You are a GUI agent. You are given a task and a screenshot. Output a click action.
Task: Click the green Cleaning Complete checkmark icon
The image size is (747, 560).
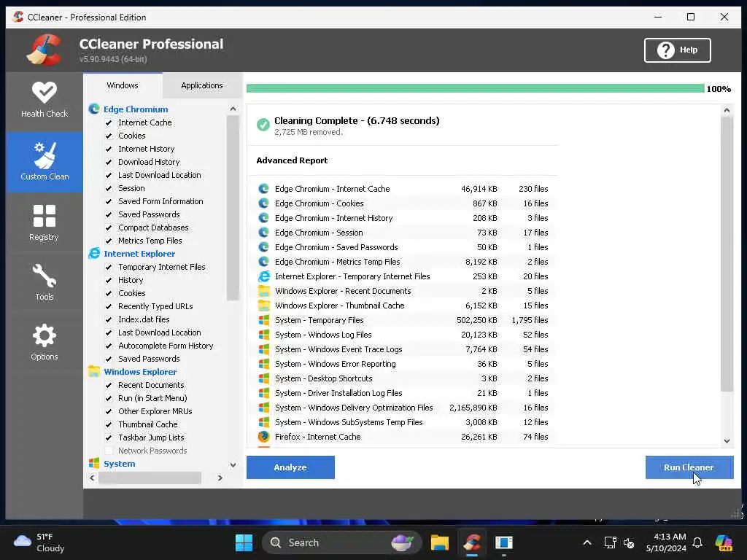pos(263,125)
